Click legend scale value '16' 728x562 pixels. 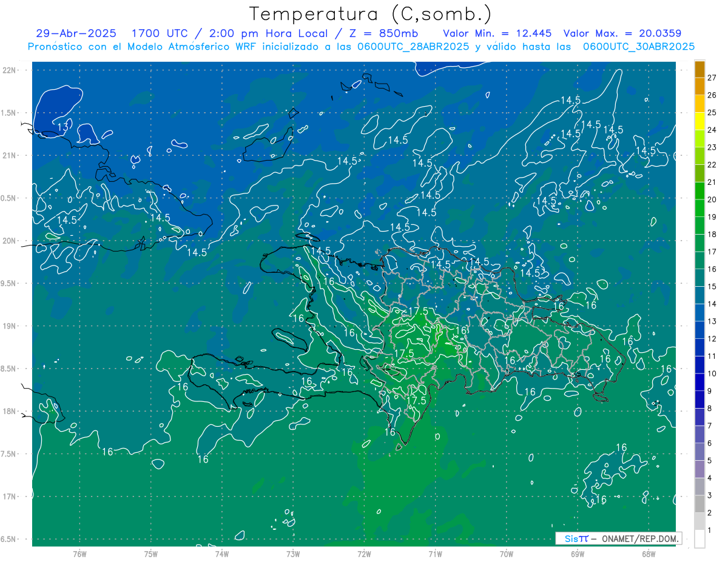click(712, 269)
